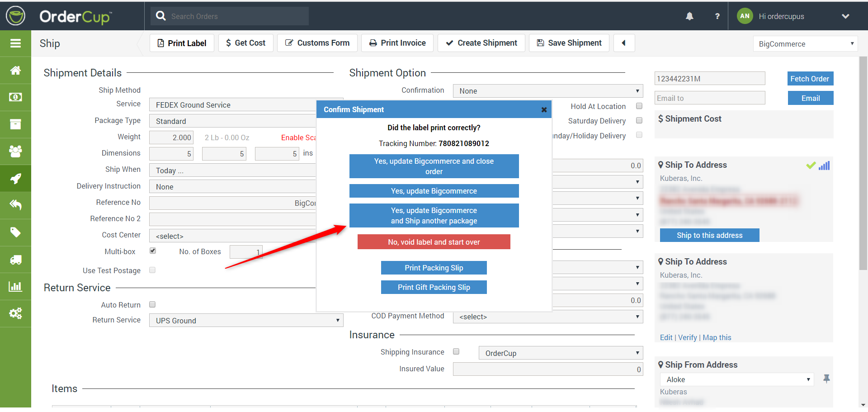Expand the user account chevron
The height and width of the screenshot is (412, 868).
pos(845,16)
